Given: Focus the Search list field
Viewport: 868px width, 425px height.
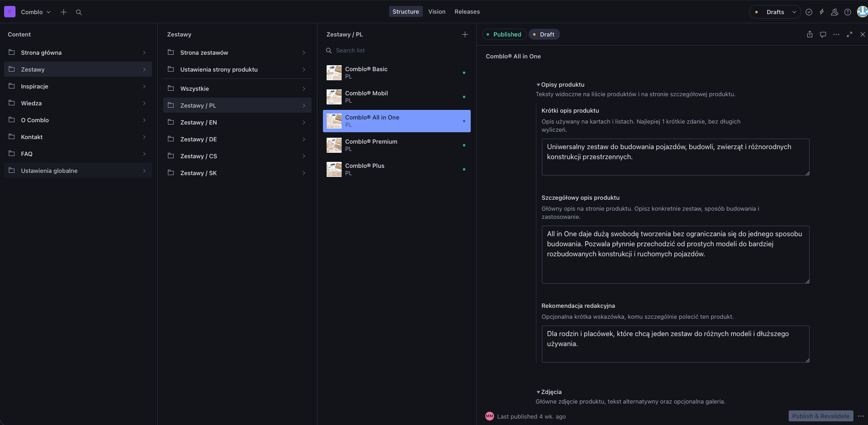Looking at the screenshot, I should click(397, 51).
